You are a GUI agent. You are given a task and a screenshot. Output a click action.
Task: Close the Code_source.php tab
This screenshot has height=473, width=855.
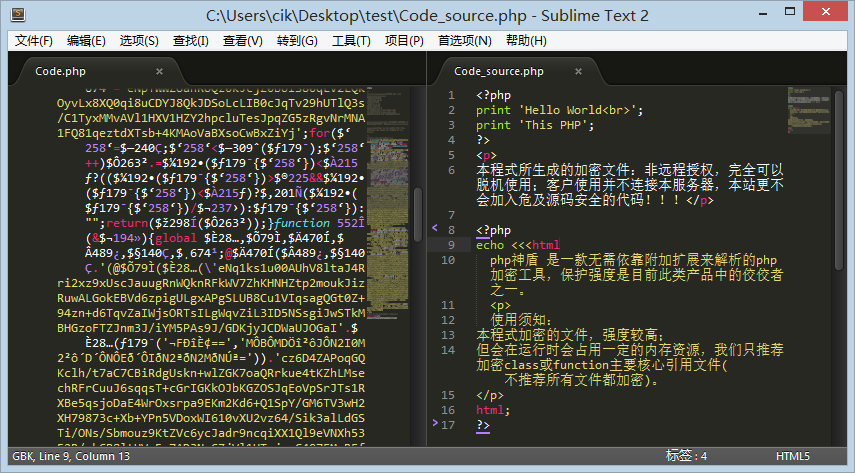579,71
